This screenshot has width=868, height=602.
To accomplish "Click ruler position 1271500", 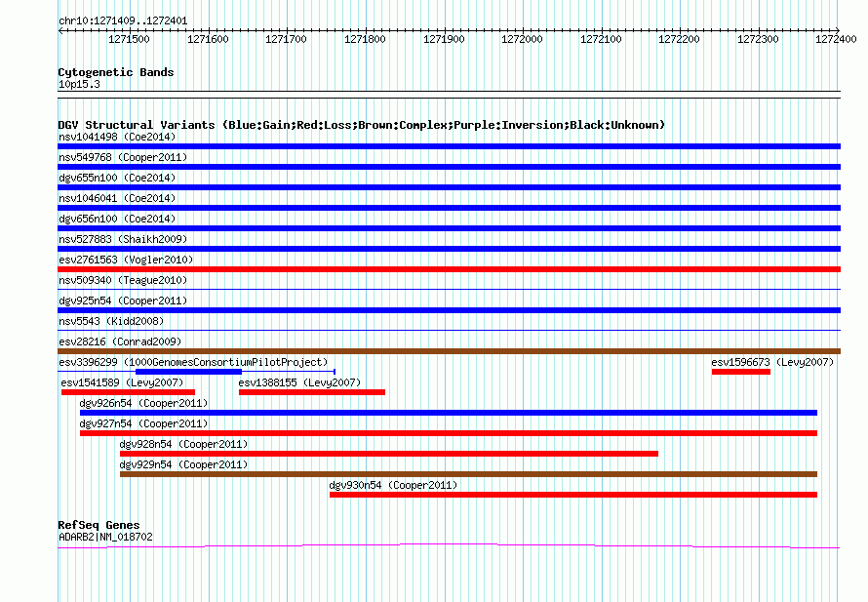I will point(129,39).
